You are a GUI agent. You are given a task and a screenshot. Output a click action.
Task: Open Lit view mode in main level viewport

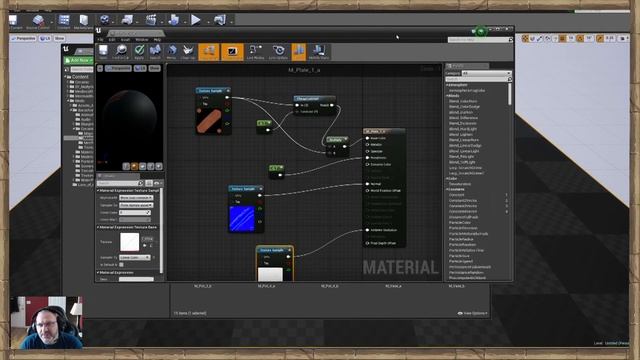45,38
